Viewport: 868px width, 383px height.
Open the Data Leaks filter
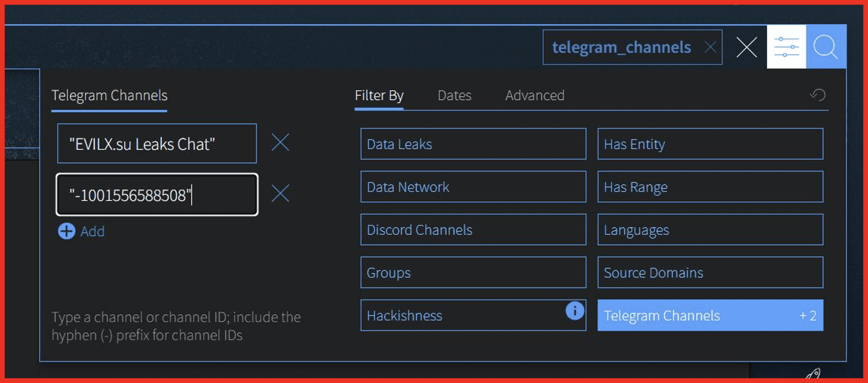(x=473, y=144)
